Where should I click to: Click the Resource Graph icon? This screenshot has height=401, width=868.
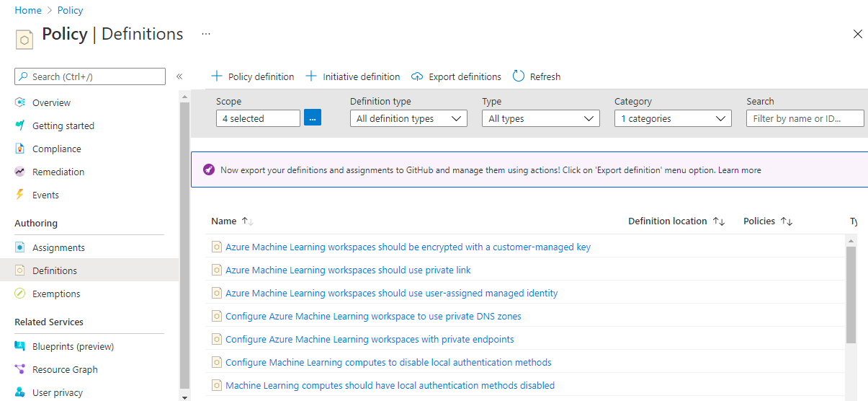pos(20,369)
